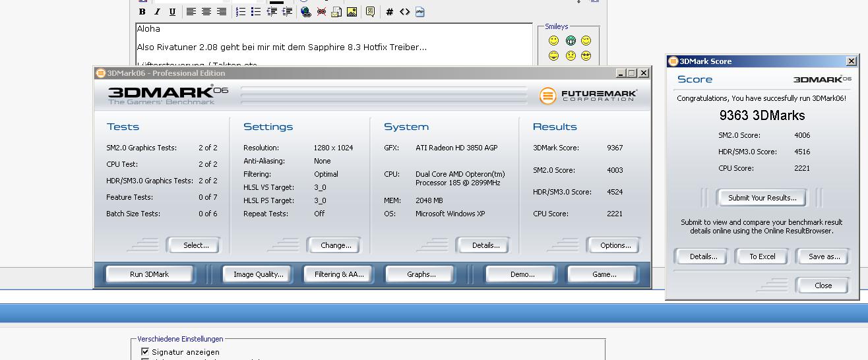Click 'Batch Size Tests: 0 of 6' row
Viewport: 868px width, 360px height.
162,214
